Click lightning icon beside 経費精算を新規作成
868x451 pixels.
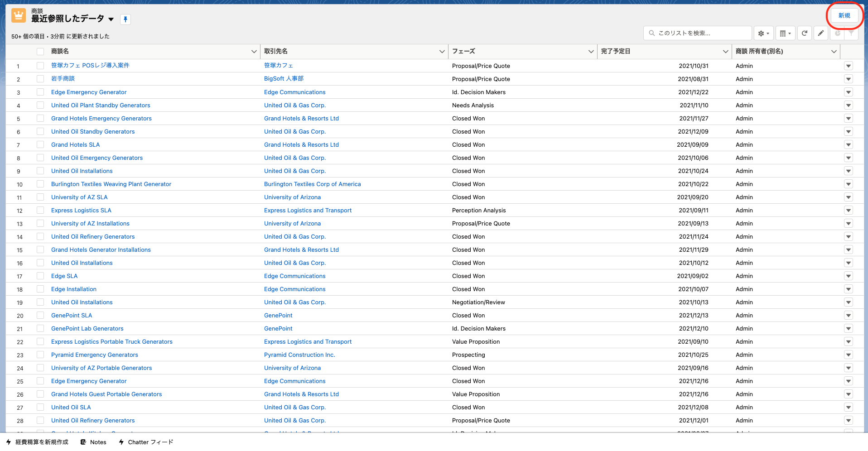click(x=9, y=442)
